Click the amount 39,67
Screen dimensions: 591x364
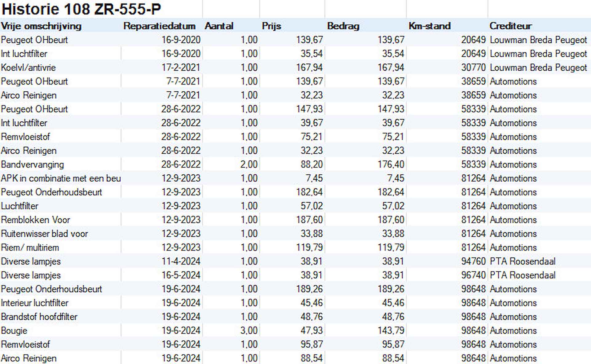(x=393, y=123)
